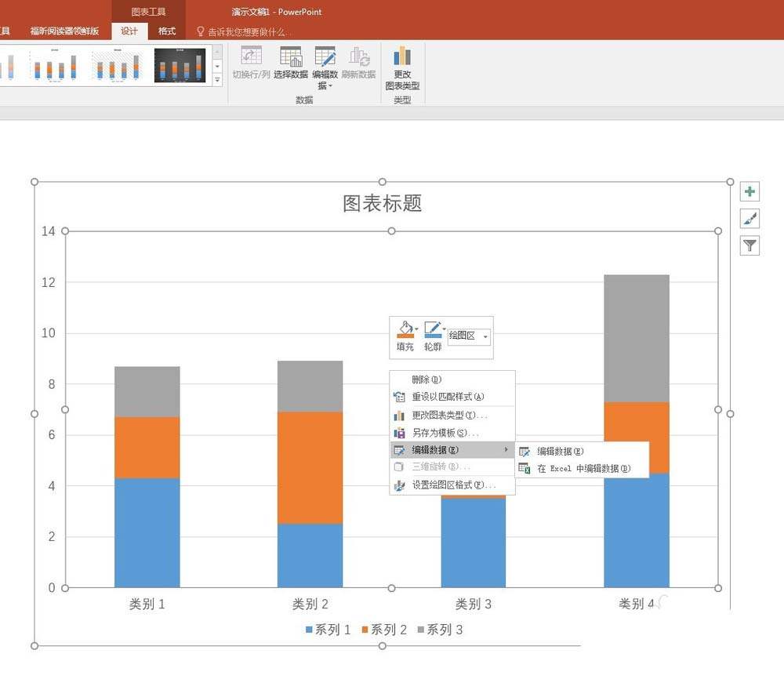Select the dark background chart style thumbnail

(180, 66)
